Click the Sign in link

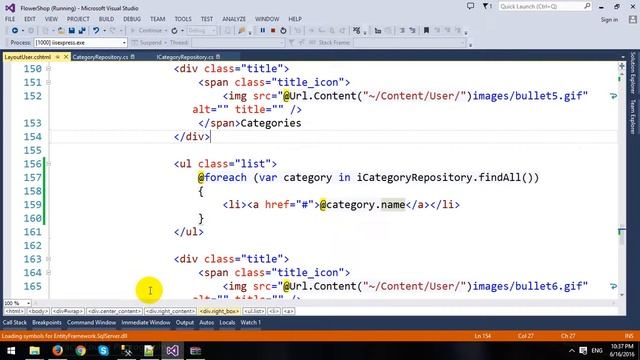(x=609, y=20)
